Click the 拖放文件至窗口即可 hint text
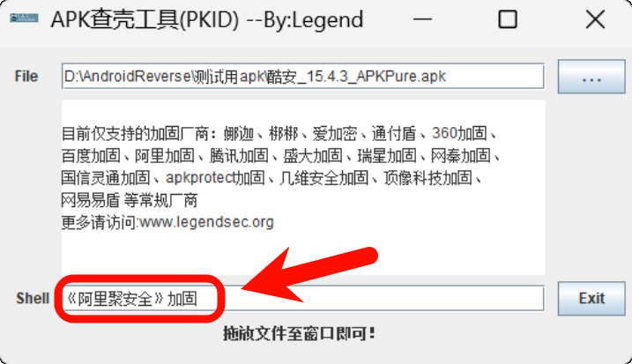This screenshot has width=632, height=364. [x=300, y=333]
